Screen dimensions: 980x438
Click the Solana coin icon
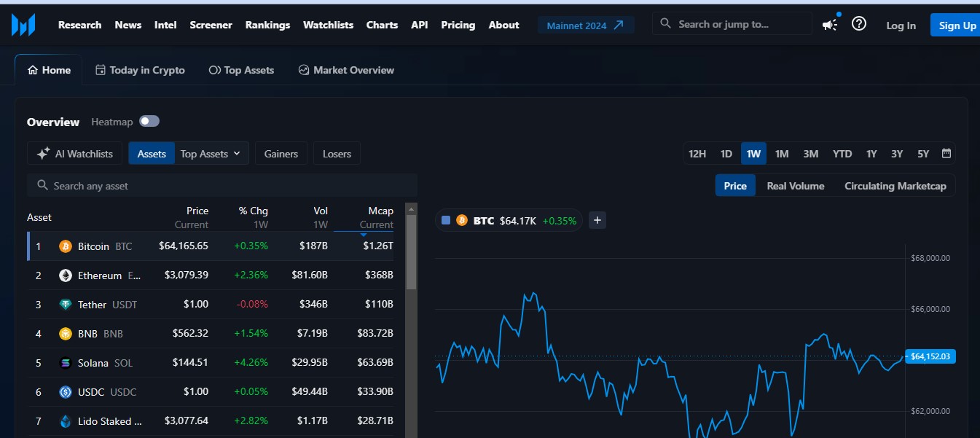pyautogui.click(x=66, y=363)
